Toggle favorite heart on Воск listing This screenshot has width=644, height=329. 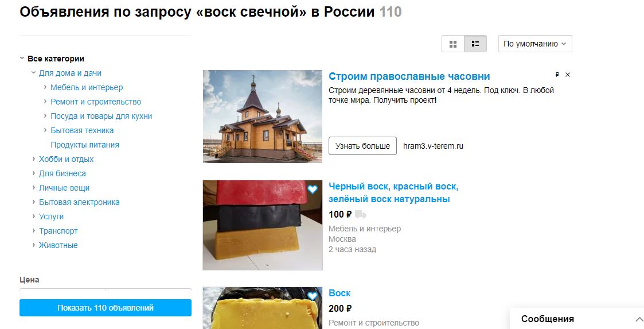tap(313, 296)
